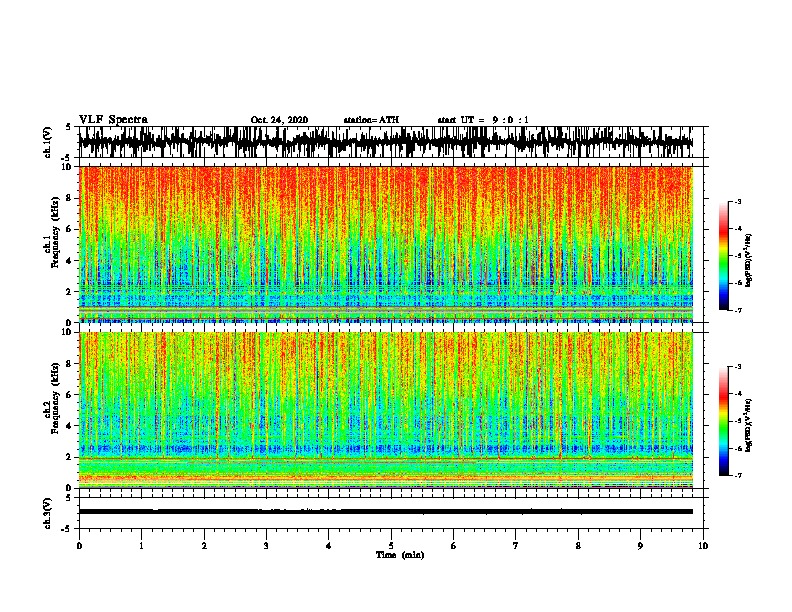Select the "ch.3(V)" axis label
The width and height of the screenshot is (792, 612).
pyautogui.click(x=48, y=513)
